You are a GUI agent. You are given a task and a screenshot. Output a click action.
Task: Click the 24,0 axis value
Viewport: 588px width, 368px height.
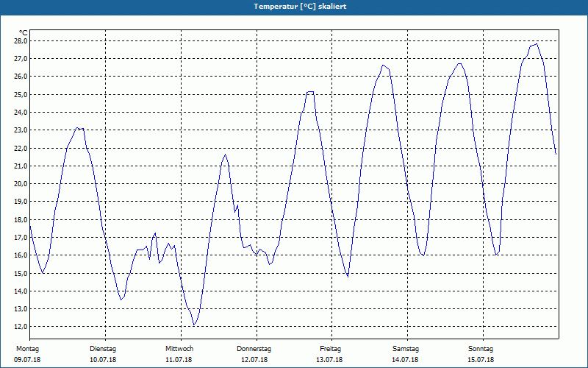click(x=21, y=113)
